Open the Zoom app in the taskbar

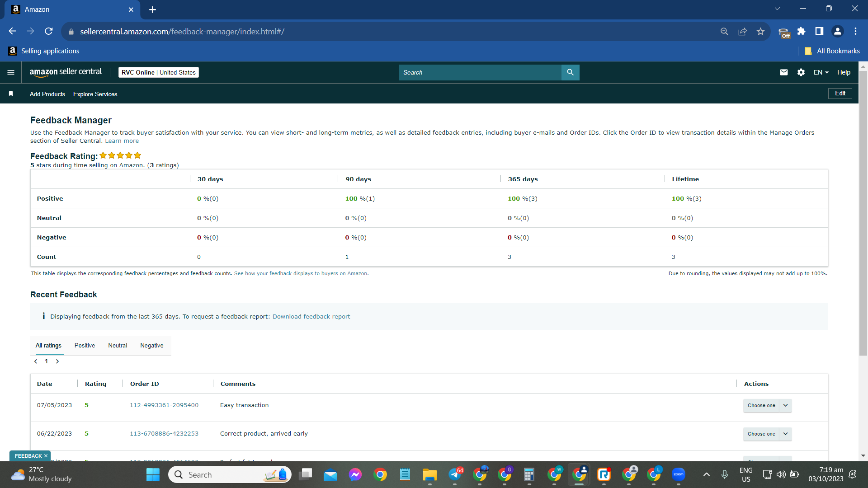coord(678,474)
